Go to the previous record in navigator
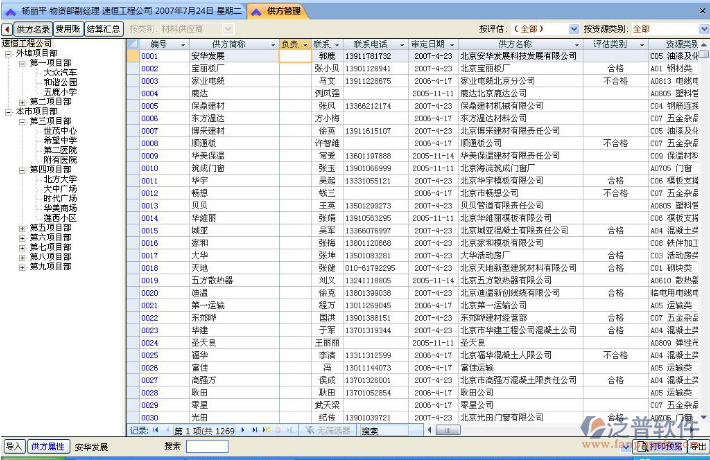The image size is (710, 460). (x=166, y=430)
